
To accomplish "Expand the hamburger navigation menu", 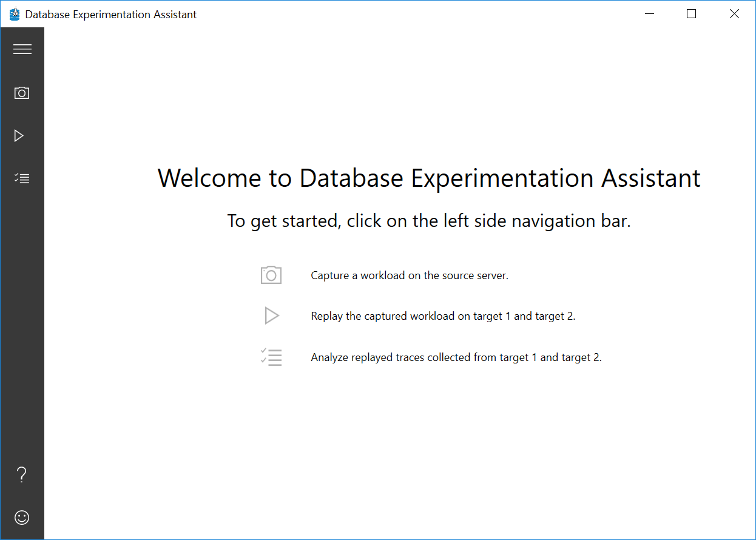I will [22, 49].
